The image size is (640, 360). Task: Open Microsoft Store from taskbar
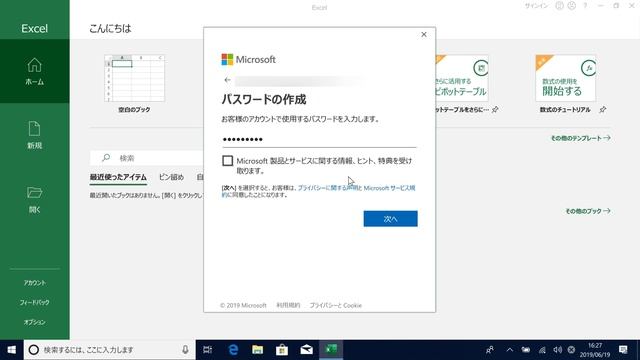pyautogui.click(x=282, y=350)
